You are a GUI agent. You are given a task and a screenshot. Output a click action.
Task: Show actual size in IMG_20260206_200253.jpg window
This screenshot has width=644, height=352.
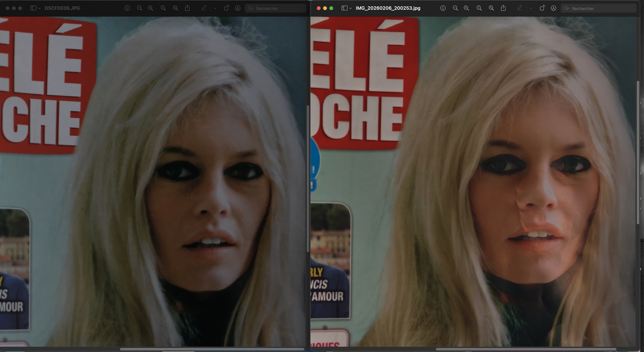tap(479, 8)
